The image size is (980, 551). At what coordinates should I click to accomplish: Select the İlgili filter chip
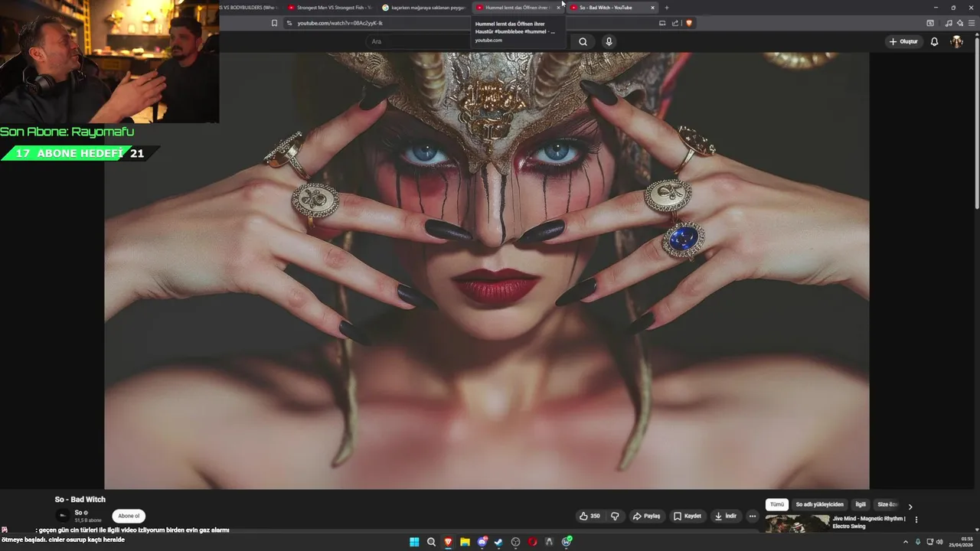[861, 504]
